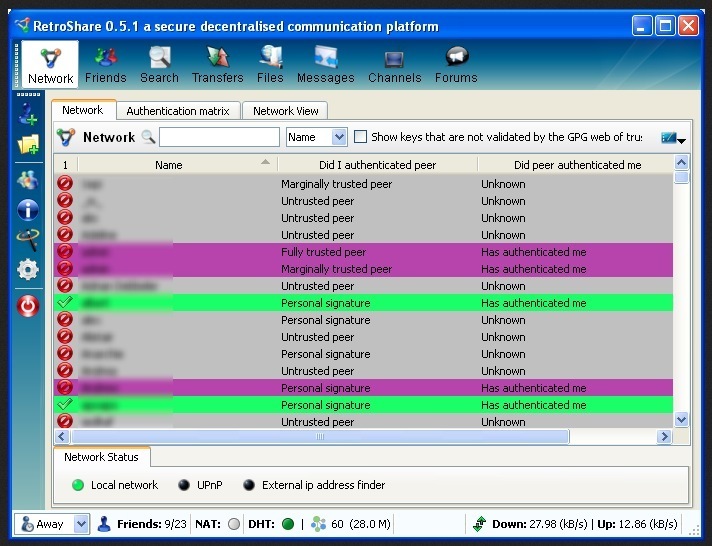Click the horizontal scrollbar thumb
The image size is (712, 546).
click(x=320, y=437)
